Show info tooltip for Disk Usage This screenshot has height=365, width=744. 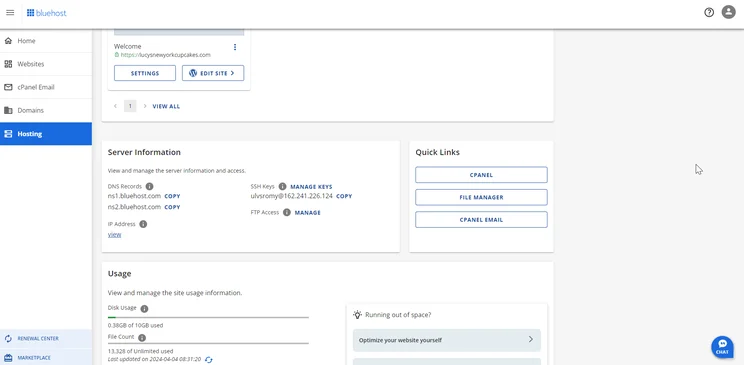144,309
